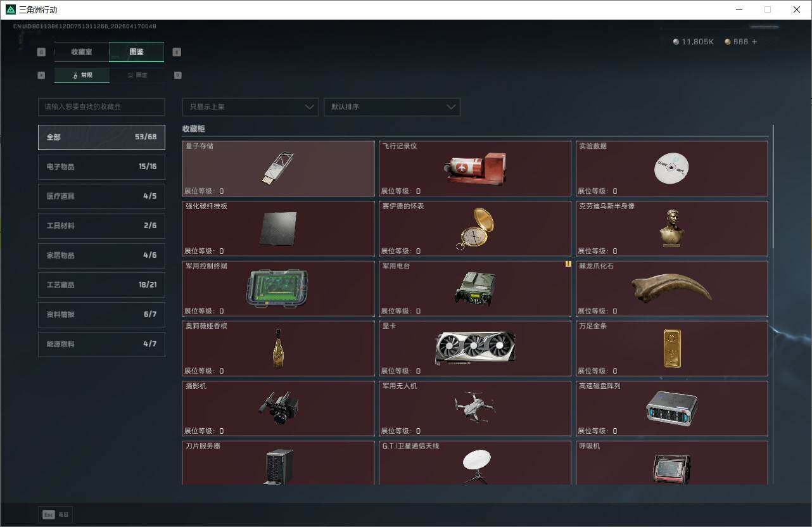Show 全部 category 53/68
This screenshot has height=527, width=812.
(101, 137)
